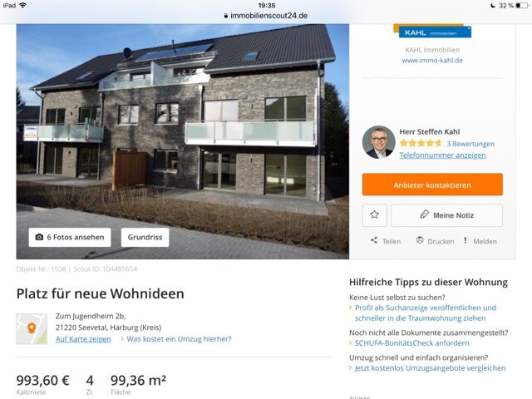Visit www.immo-kahl.de website link
The width and height of the screenshot is (532, 399).
432,61
